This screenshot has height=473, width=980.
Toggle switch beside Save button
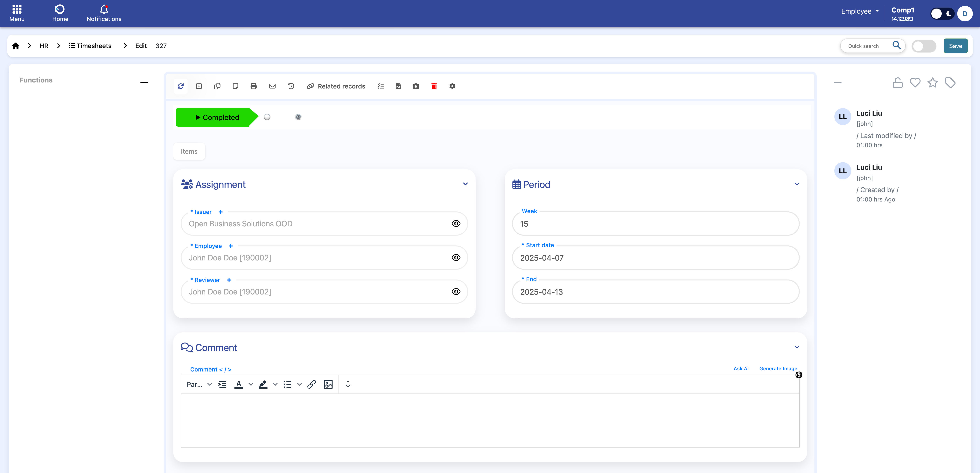coord(924,46)
